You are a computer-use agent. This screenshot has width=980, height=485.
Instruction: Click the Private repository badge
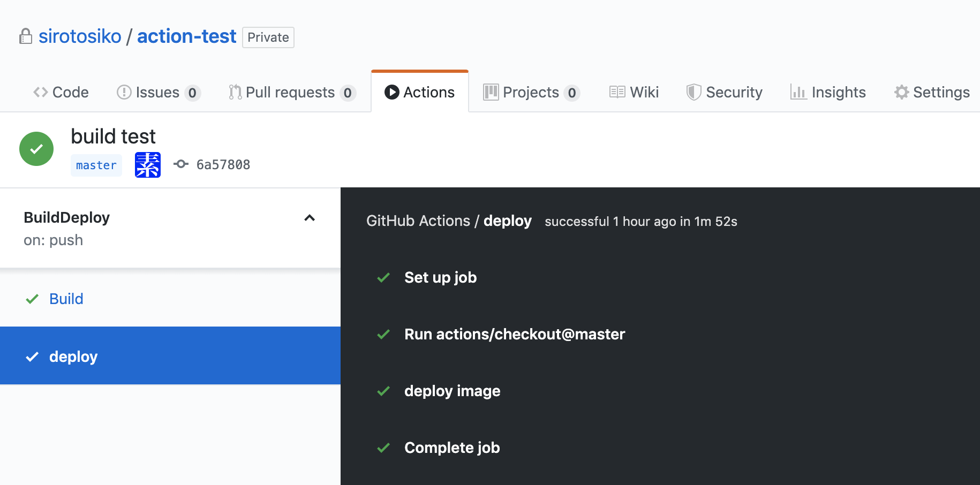click(268, 37)
